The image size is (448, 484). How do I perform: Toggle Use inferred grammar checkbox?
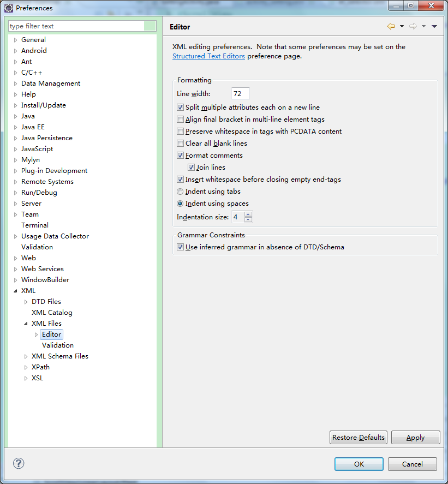[x=180, y=247]
